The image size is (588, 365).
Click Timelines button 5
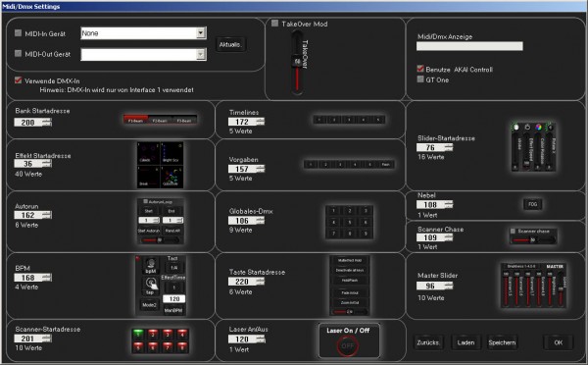(378, 120)
